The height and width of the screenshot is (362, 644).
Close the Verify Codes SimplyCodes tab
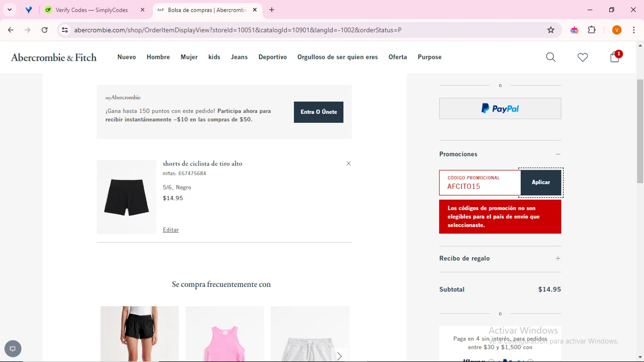[x=143, y=10]
